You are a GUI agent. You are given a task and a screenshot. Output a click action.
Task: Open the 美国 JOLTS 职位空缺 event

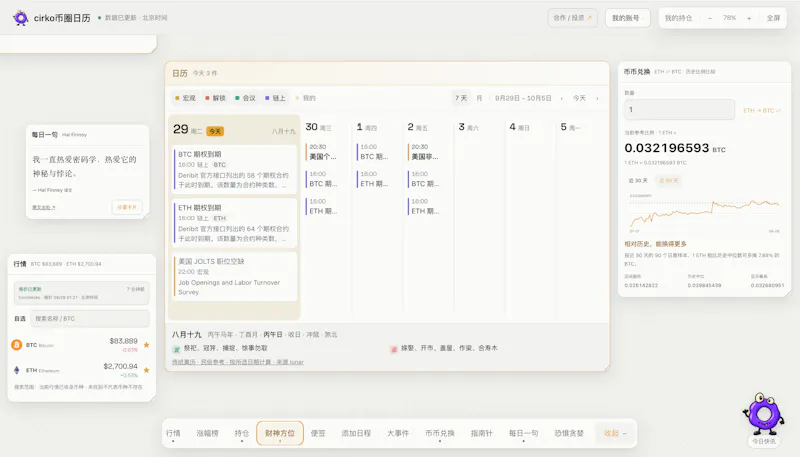click(x=235, y=276)
